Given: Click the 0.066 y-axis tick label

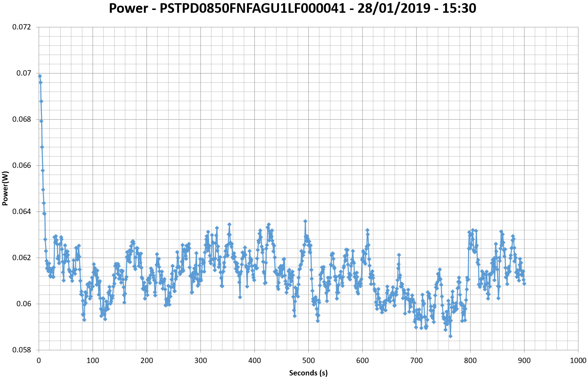Looking at the screenshot, I should 22,165.
